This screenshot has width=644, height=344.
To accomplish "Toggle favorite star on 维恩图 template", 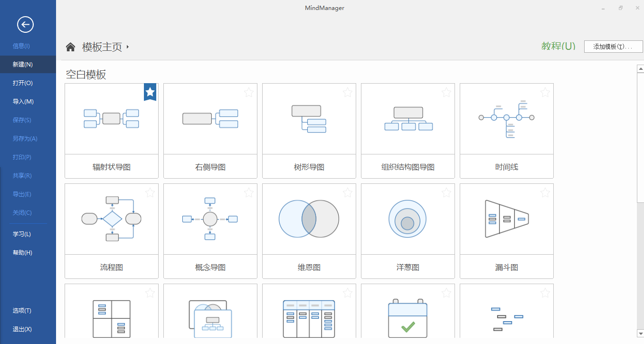I will click(x=348, y=192).
